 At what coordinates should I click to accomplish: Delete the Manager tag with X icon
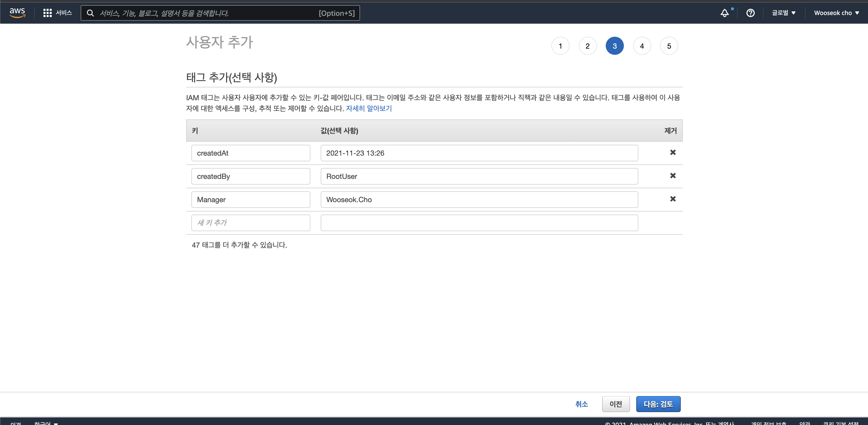tap(672, 199)
